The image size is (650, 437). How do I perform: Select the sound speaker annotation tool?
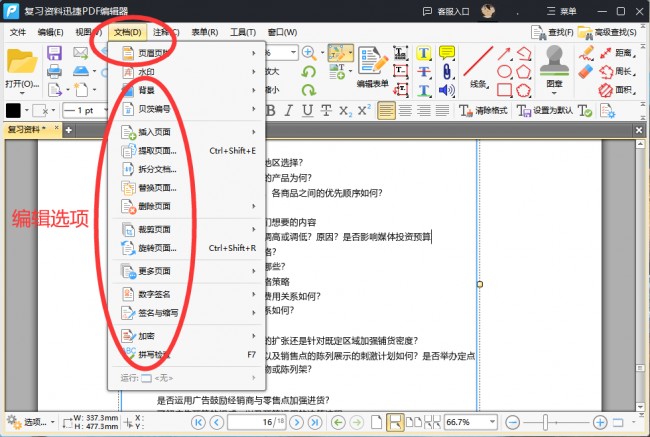[446, 90]
